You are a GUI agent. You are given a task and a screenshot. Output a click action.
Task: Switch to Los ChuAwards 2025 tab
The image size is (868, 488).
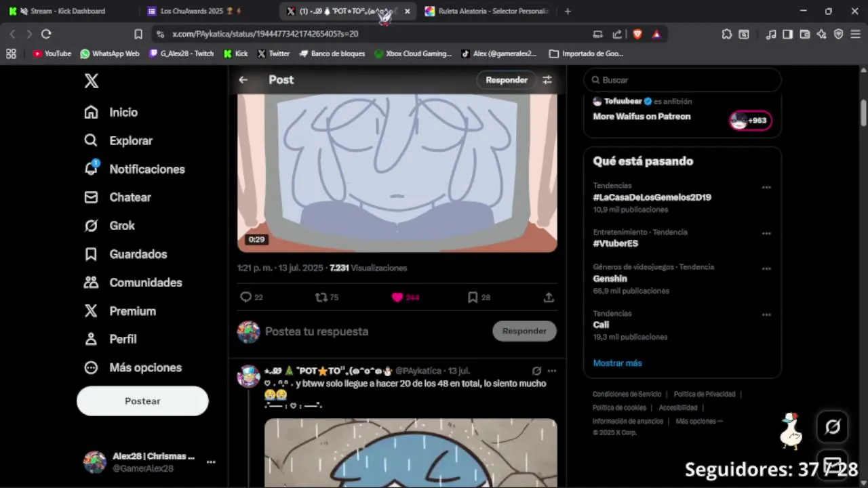tap(201, 11)
